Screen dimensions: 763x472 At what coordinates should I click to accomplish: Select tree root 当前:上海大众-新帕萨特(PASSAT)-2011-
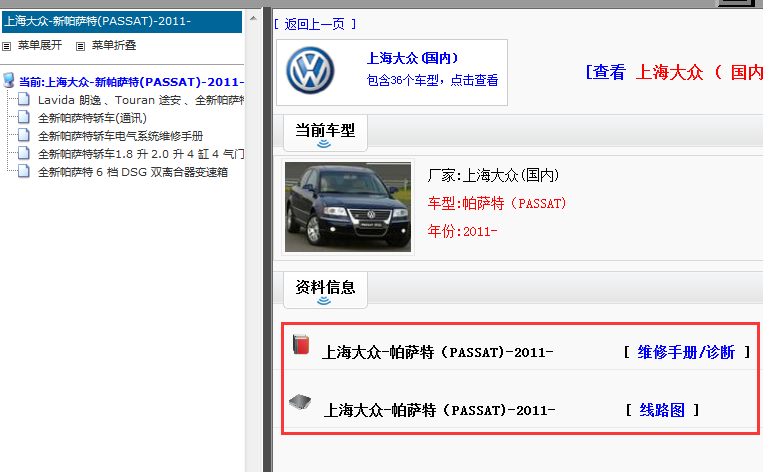click(131, 82)
